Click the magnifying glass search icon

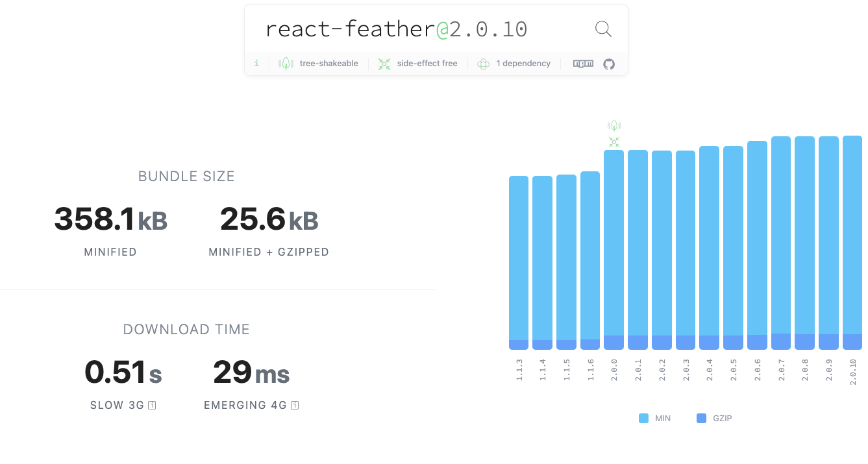click(x=603, y=29)
